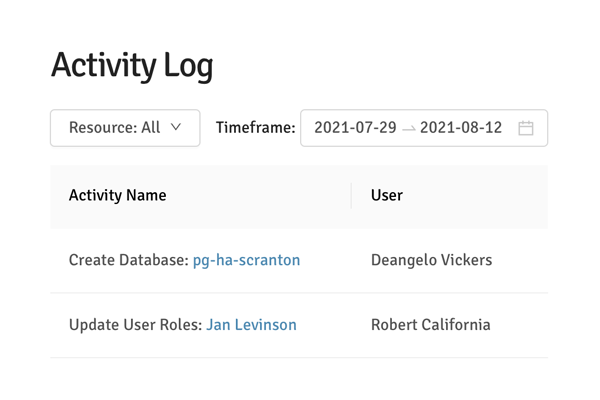Image resolution: width=600 pixels, height=400 pixels.
Task: Expand the Resource dropdown chevron arrow
Action: (x=176, y=128)
